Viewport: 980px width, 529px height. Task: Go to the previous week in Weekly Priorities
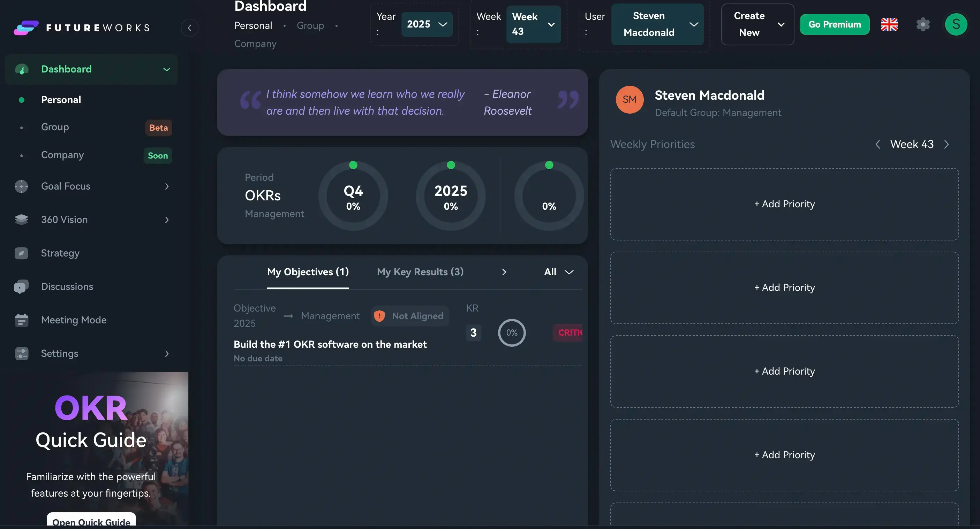[x=878, y=144]
